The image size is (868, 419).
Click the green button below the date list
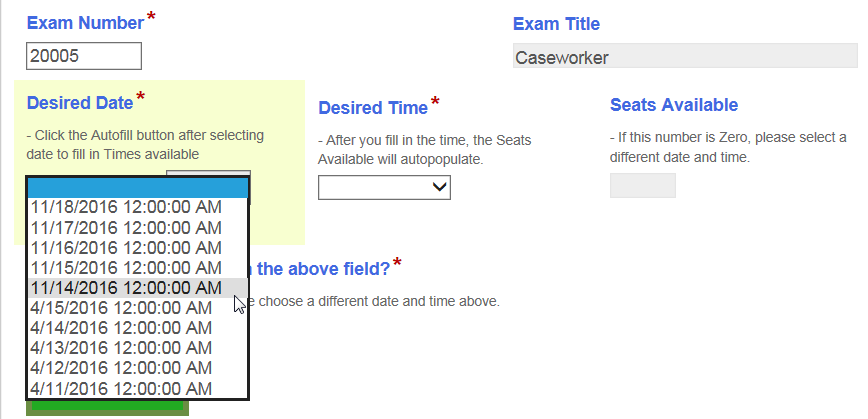108,406
